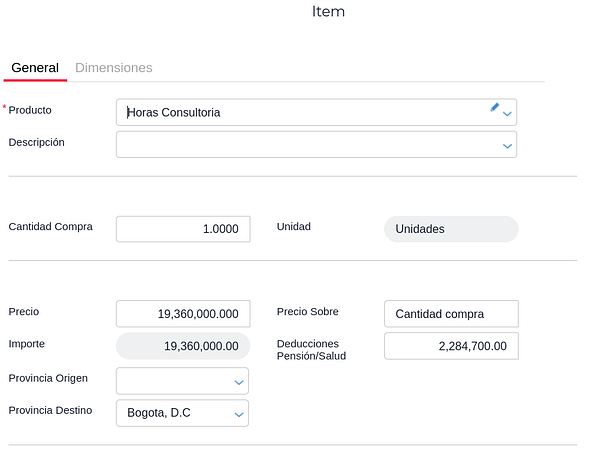
Task: Click the pencil edit icon in Producto
Action: coord(494,107)
